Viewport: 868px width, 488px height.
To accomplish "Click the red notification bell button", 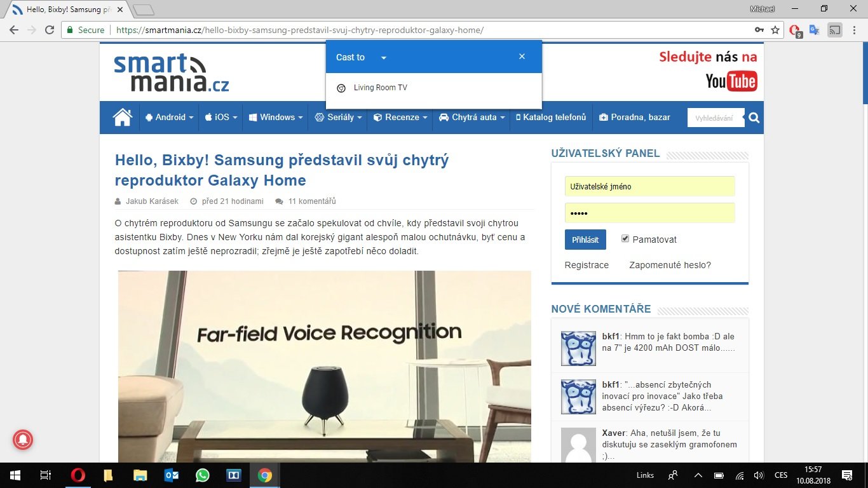I will click(x=23, y=439).
